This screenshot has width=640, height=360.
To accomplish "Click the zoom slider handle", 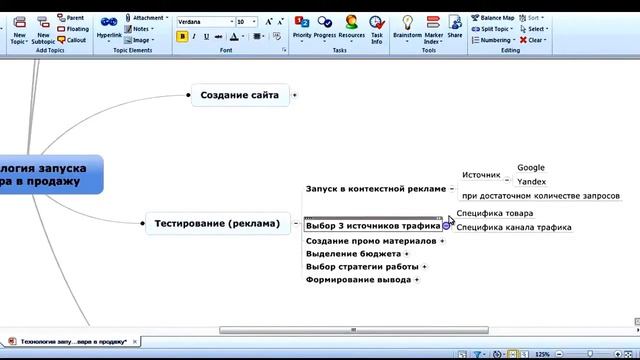I will coord(590,354).
